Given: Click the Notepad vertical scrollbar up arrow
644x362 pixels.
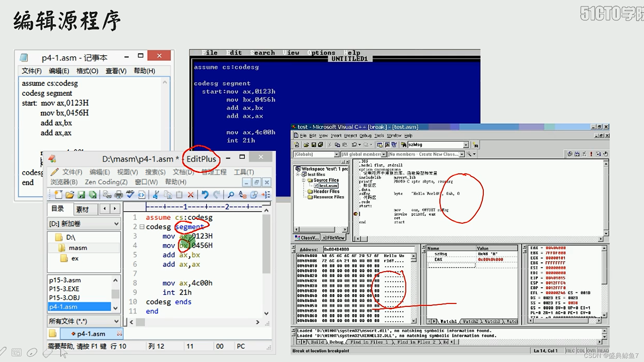Looking at the screenshot, I should [165, 83].
